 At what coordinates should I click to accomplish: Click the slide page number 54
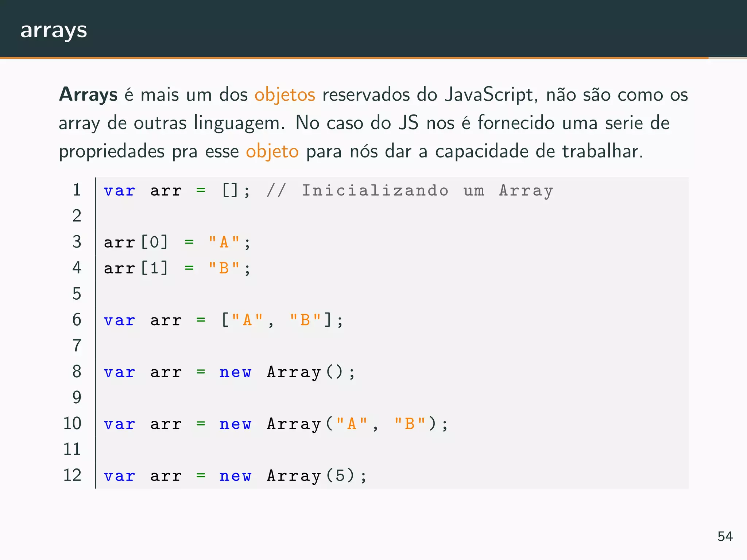point(725,537)
